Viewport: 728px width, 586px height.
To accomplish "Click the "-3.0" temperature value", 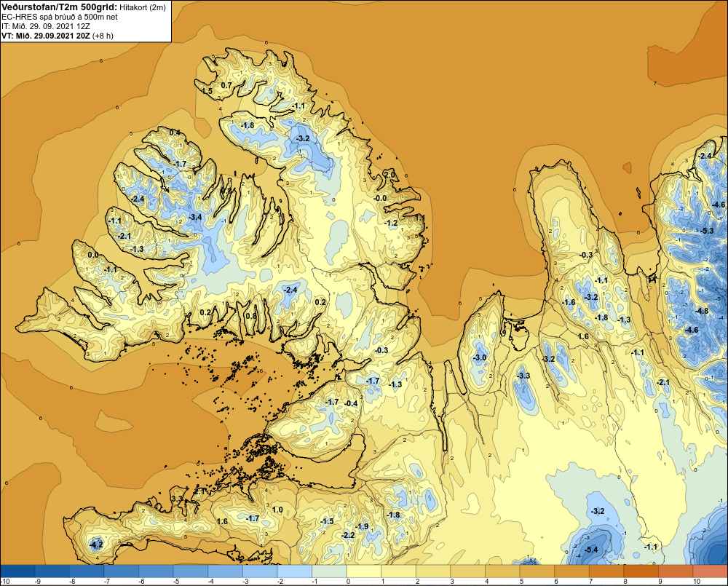I will (479, 357).
